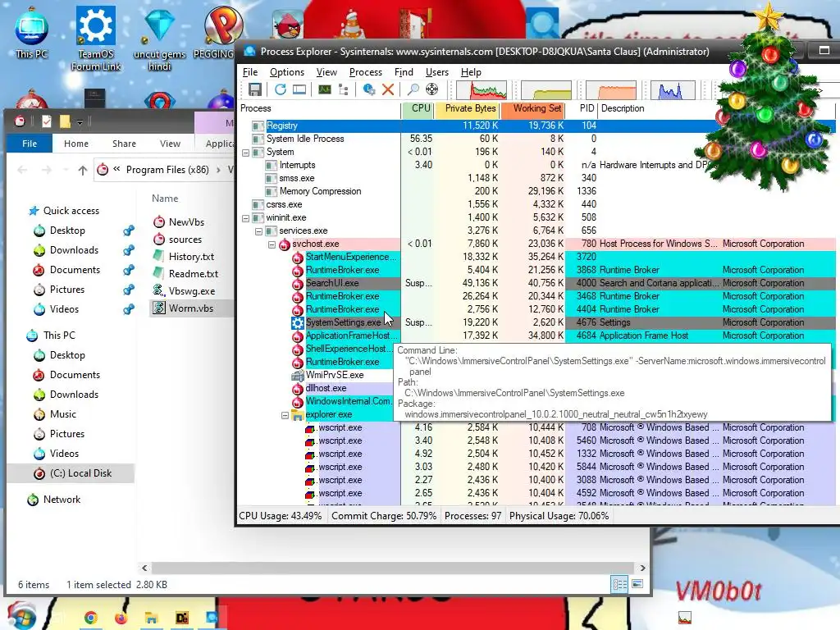The height and width of the screenshot is (630, 840).
Task: Switch to large icons view in File Explorer
Action: coord(637,584)
